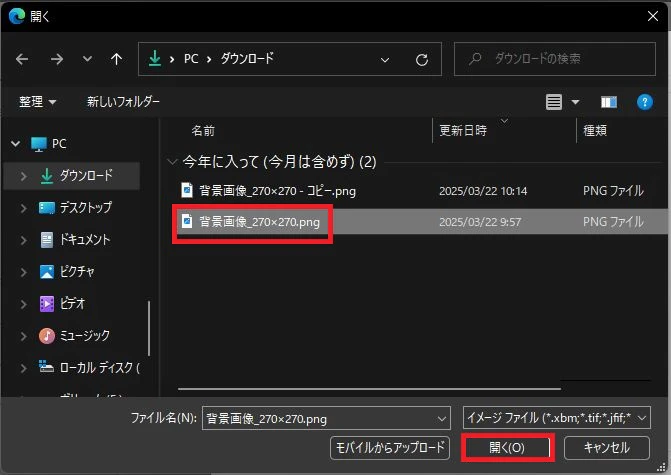Screen dimensions: 671x475
Task: Go up one folder level arrow
Action: 116,59
